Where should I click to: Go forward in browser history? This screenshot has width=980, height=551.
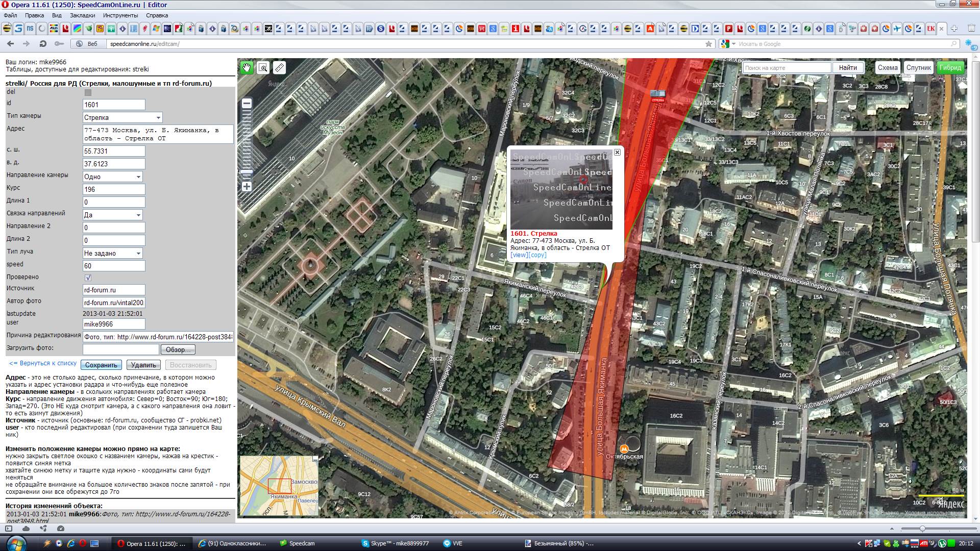coord(27,44)
